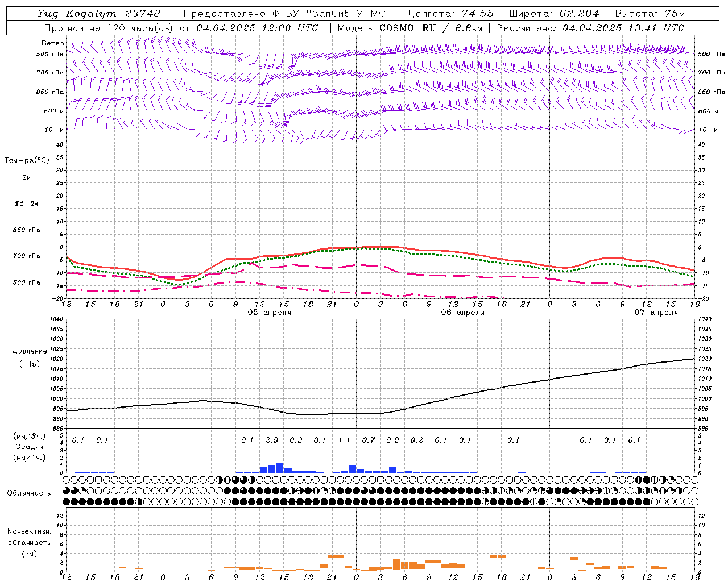
Task: Click the '500 гПа' entry in the temperature legend
Action: (26, 282)
